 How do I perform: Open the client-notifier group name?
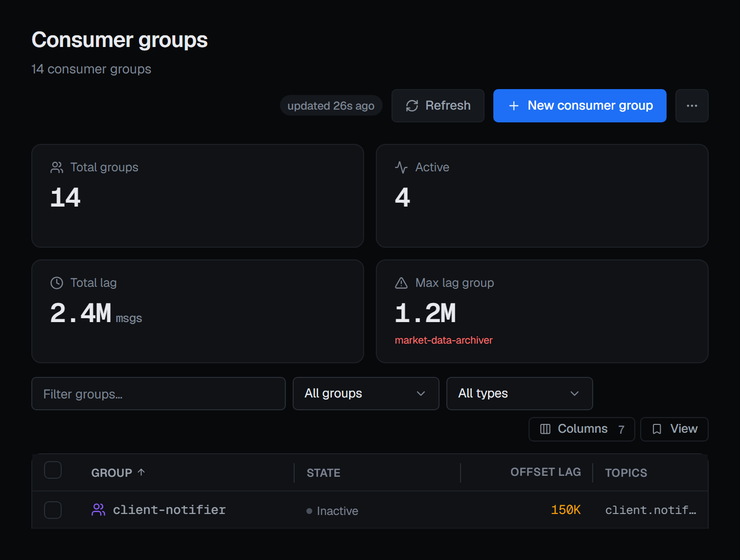click(169, 510)
